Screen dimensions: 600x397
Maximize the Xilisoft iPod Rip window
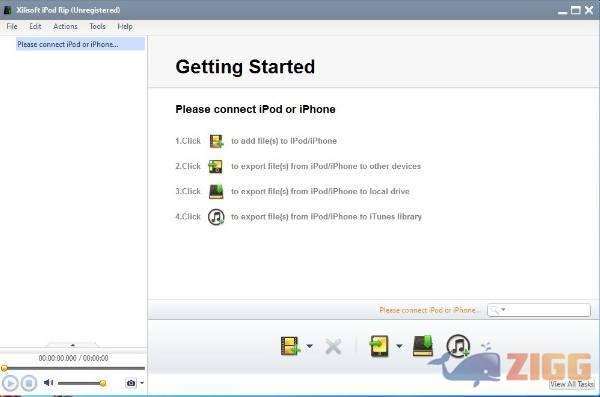(576, 10)
